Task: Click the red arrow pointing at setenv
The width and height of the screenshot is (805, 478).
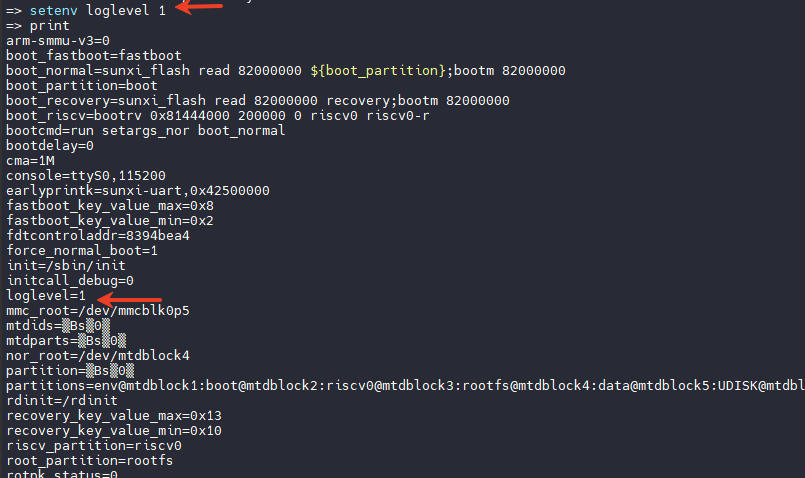Action: pyautogui.click(x=199, y=7)
